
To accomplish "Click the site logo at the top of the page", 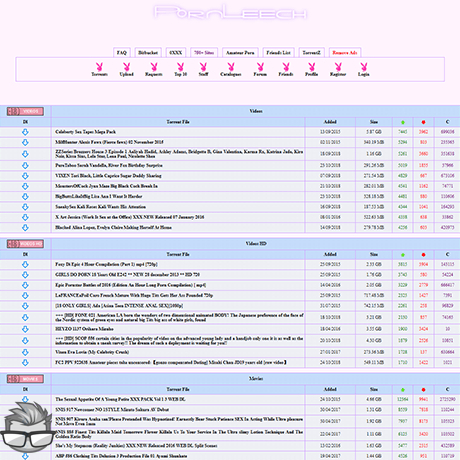I will [230, 12].
